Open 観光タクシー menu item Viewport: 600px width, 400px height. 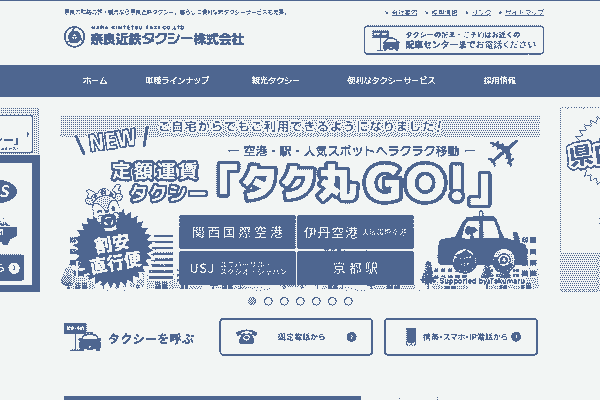276,80
